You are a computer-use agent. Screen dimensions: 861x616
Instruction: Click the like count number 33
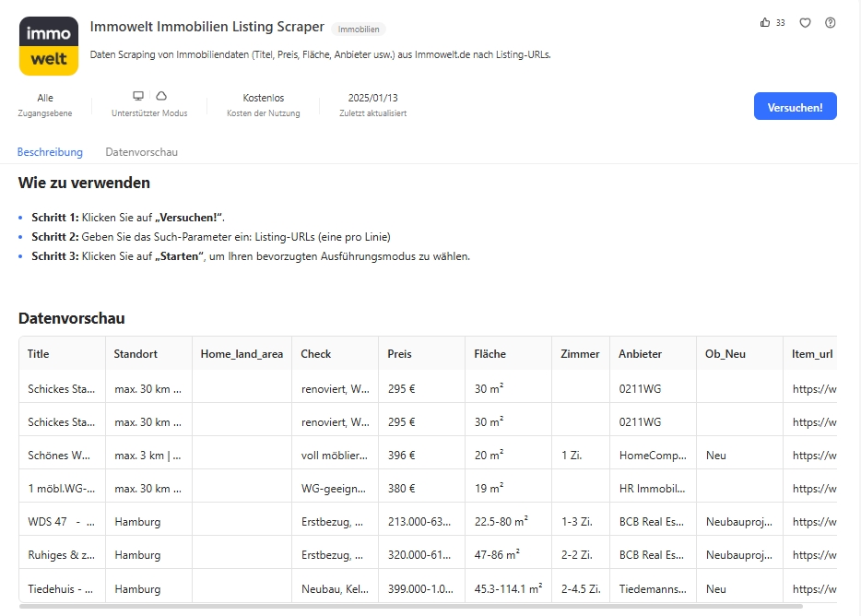[x=780, y=22]
